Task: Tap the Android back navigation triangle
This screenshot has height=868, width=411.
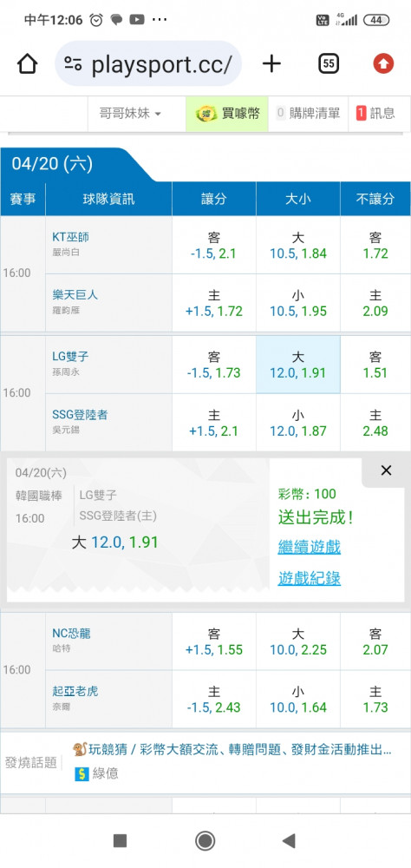Action: click(289, 841)
